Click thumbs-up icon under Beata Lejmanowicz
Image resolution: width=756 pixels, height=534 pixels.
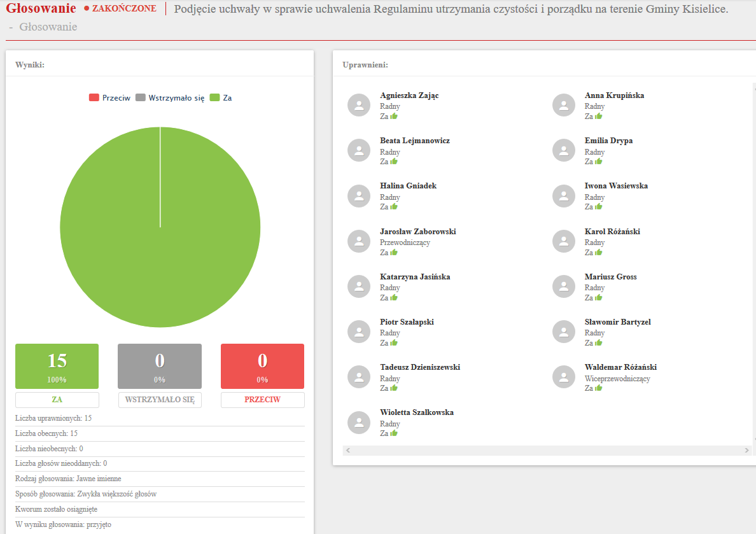394,162
